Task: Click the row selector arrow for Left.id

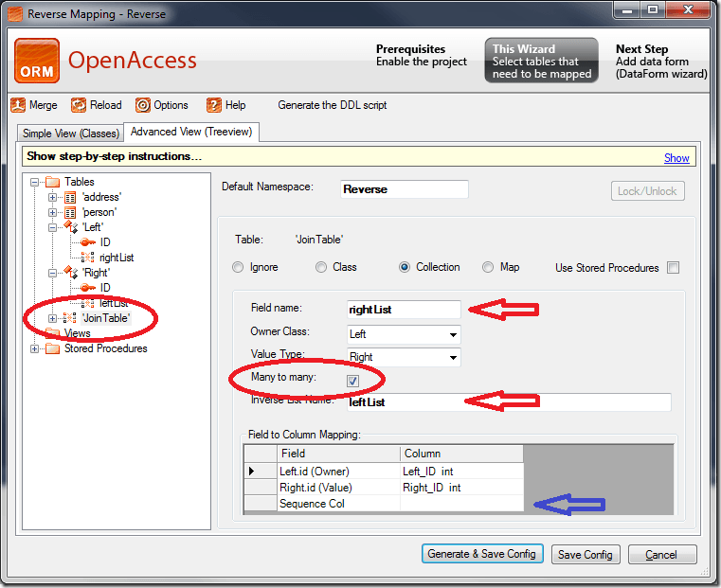Action: (x=261, y=472)
